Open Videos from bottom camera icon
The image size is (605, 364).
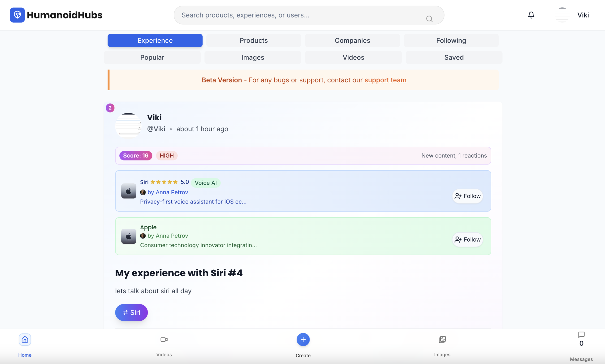click(x=164, y=339)
